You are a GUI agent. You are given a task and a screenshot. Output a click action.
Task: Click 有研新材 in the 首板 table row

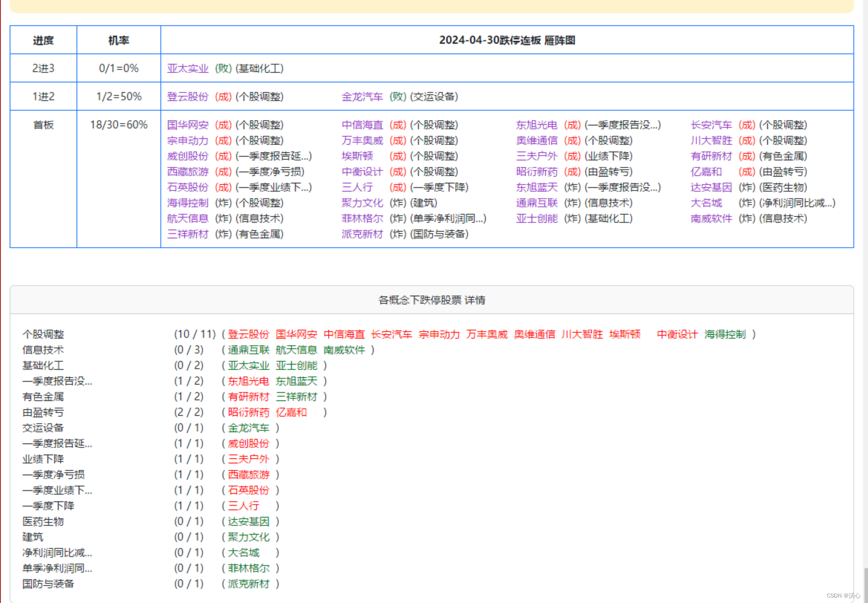point(712,156)
